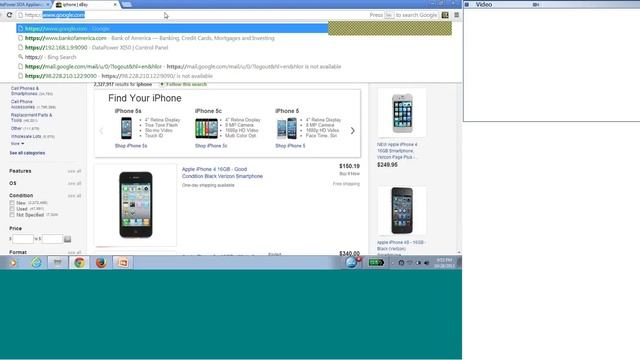Image resolution: width=640 pixels, height=360 pixels.
Task: Open Google Chrome from the taskbar
Action: [x=80, y=262]
